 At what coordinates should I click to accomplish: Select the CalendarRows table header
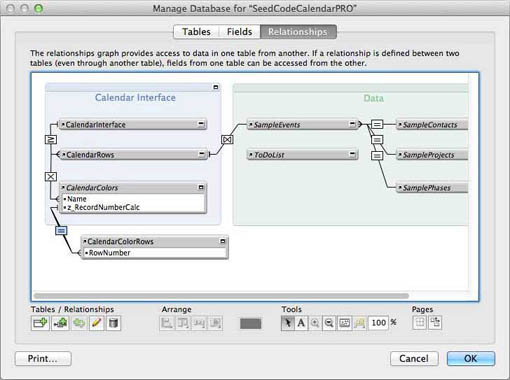(133, 155)
